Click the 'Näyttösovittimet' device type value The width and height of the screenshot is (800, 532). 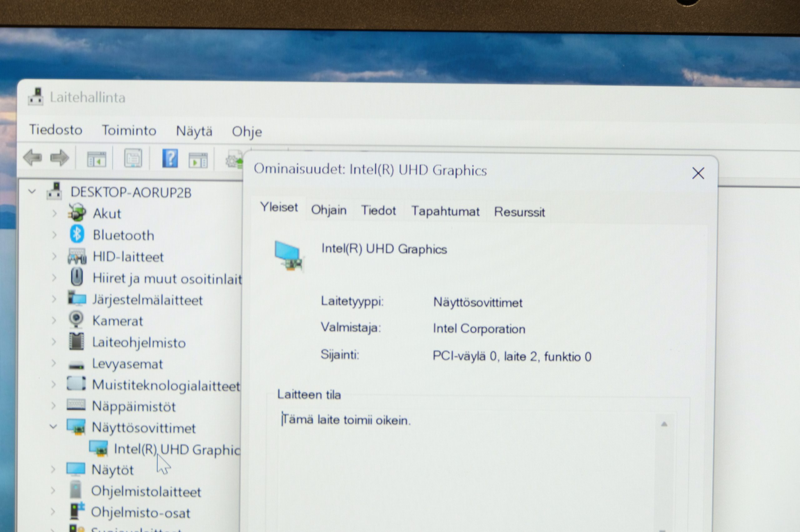click(x=478, y=302)
